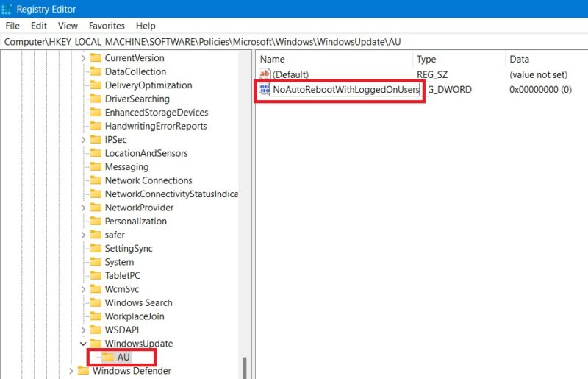Click the (Default) string value icon
Image resolution: width=588 pixels, height=379 pixels.
[265, 74]
